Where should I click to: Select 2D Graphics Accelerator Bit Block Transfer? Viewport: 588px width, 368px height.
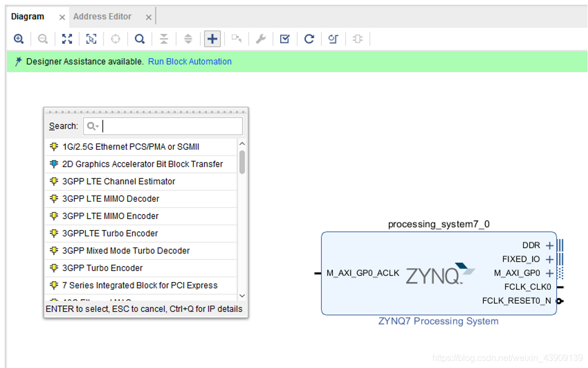[x=141, y=164]
